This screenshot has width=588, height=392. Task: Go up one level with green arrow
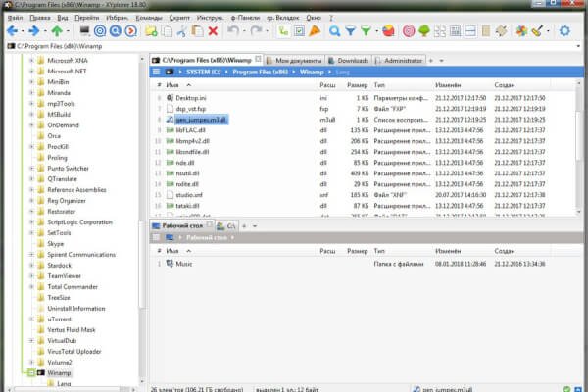click(x=57, y=31)
